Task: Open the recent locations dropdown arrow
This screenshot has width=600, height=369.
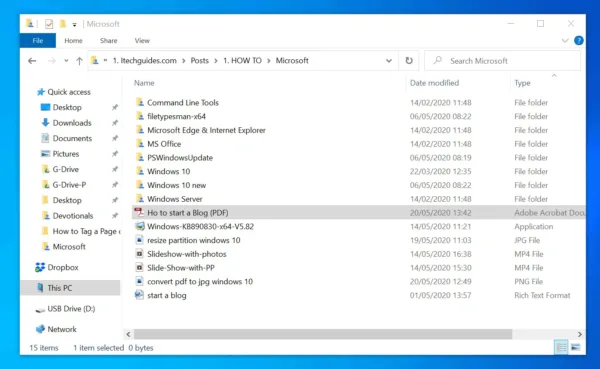Action: coord(66,61)
